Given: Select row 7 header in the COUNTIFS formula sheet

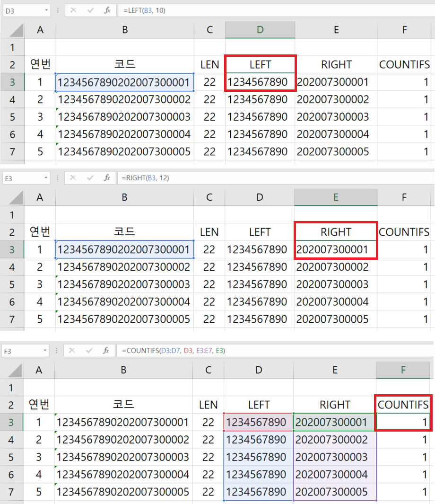Looking at the screenshot, I should (11, 492).
